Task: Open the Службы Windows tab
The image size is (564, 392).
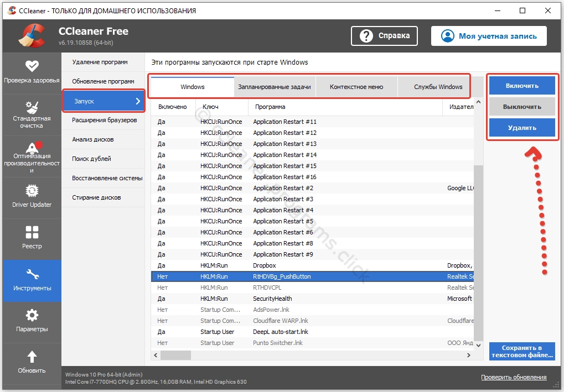Action: pos(438,87)
